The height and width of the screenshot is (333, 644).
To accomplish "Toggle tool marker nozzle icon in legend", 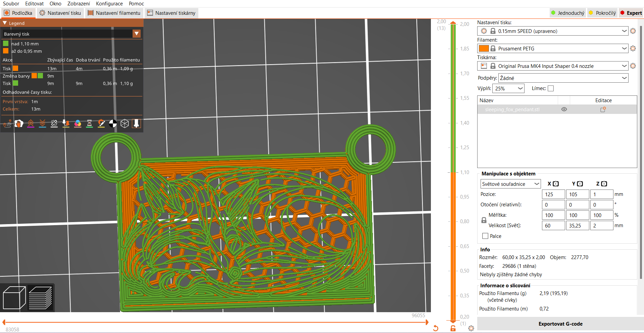I will (x=136, y=124).
